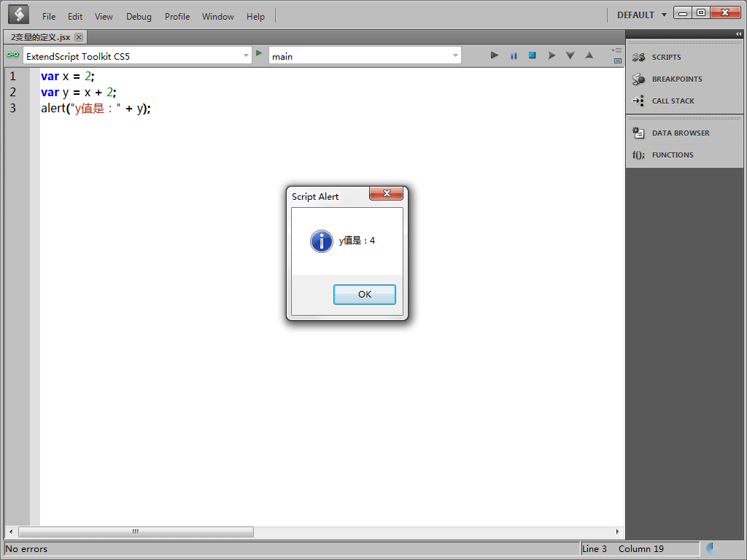Open the BREAKPOINTS panel label
The width and height of the screenshot is (747, 560).
(x=676, y=79)
